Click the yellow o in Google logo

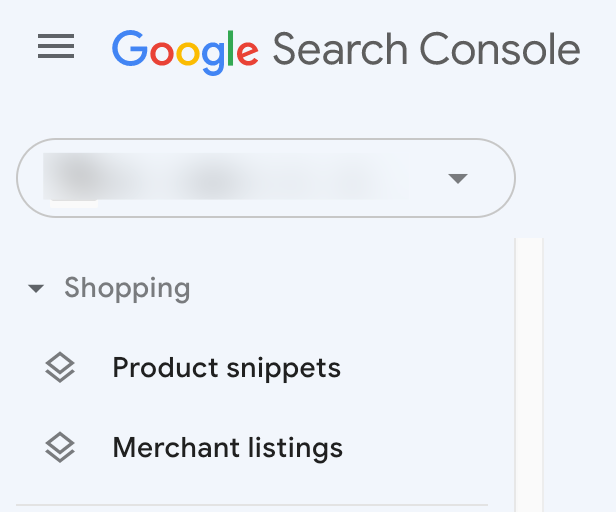(188, 53)
